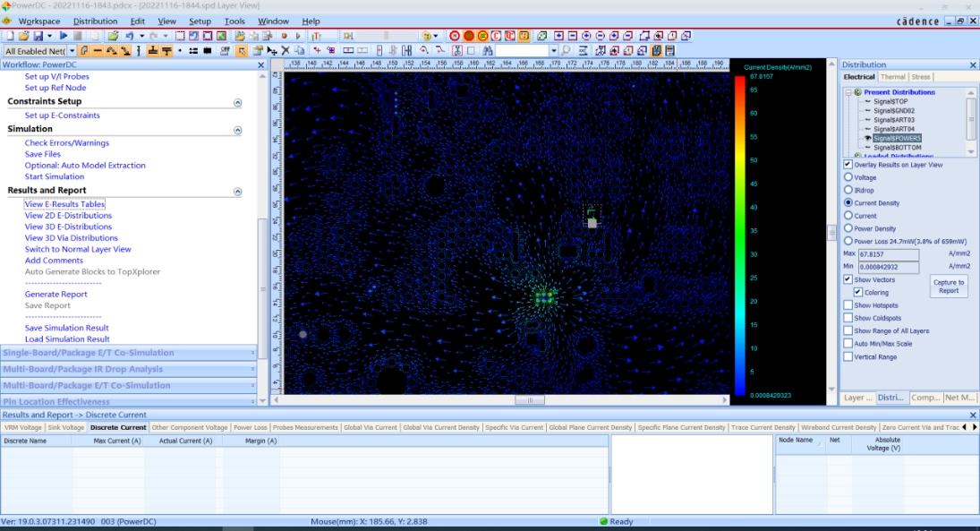Switch to the Power Loss results tab
The width and height of the screenshot is (980, 531).
pos(250,428)
